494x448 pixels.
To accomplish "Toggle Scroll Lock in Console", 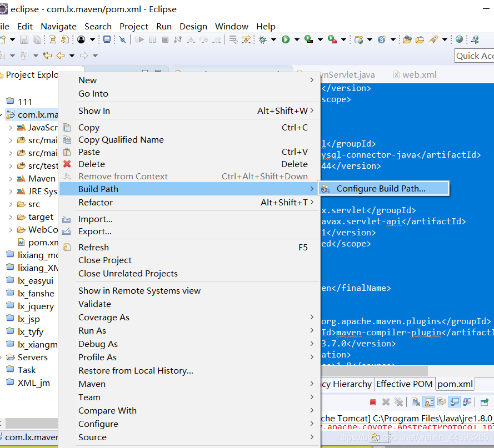I will click(x=429, y=402).
